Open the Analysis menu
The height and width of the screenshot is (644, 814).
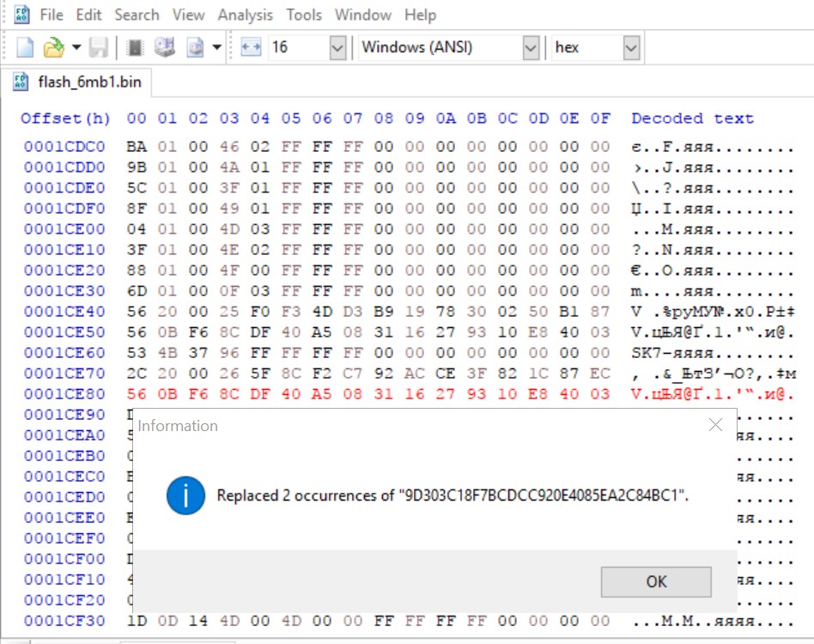[245, 15]
